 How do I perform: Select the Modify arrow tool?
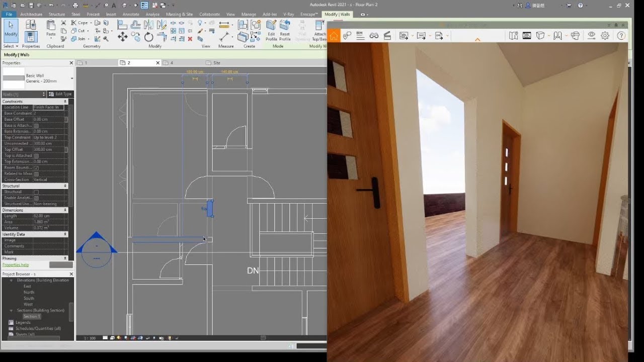click(x=11, y=30)
